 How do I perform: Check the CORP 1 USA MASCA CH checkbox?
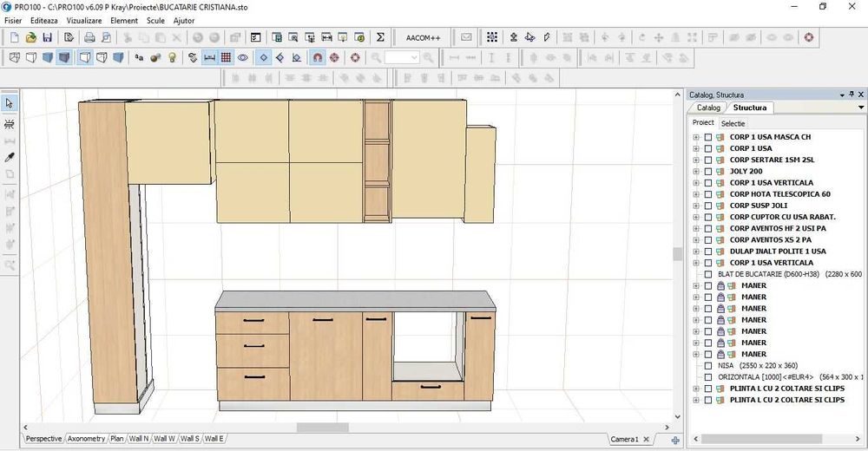[708, 137]
